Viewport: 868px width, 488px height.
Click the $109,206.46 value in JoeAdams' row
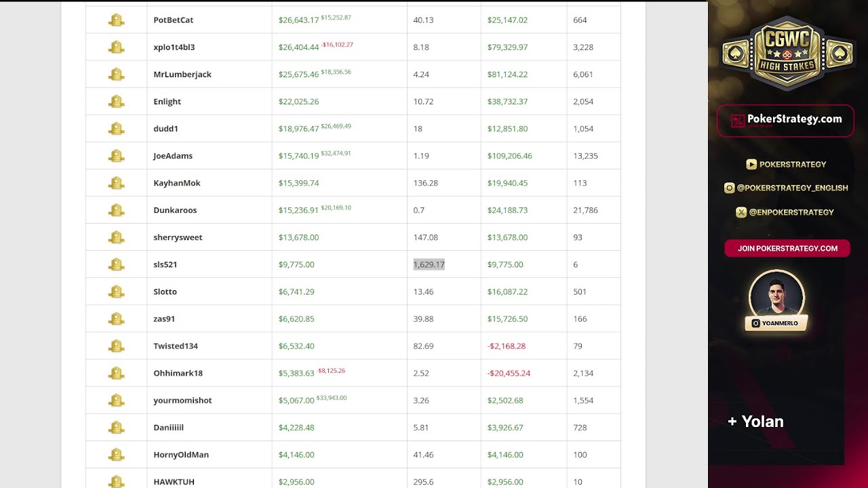click(510, 156)
